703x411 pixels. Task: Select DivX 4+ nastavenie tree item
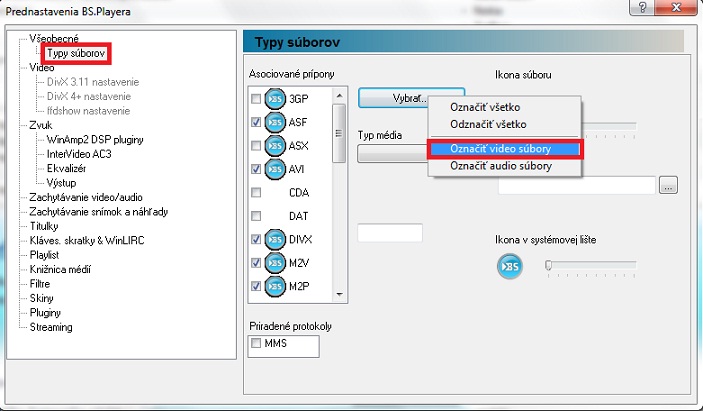pos(89,96)
